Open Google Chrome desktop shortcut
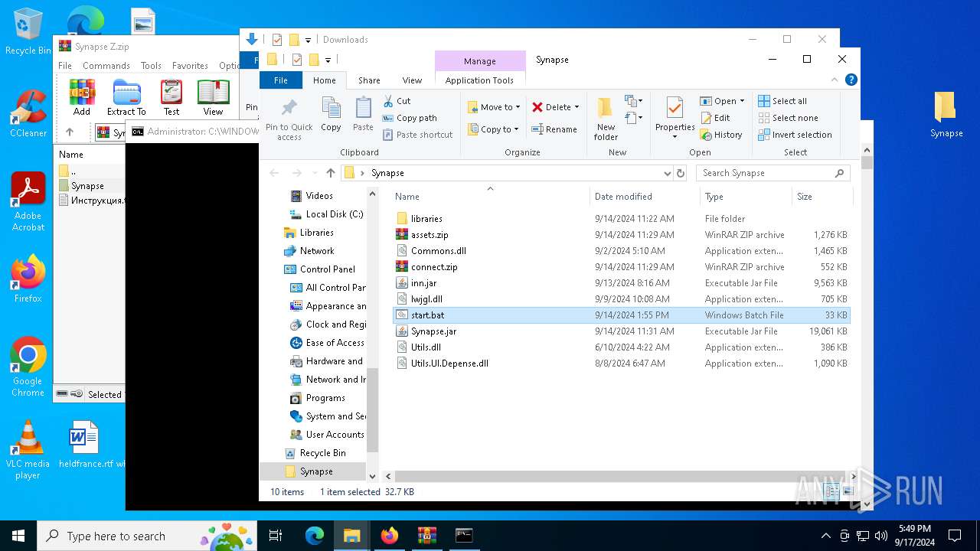Image resolution: width=980 pixels, height=551 pixels. pos(28,367)
